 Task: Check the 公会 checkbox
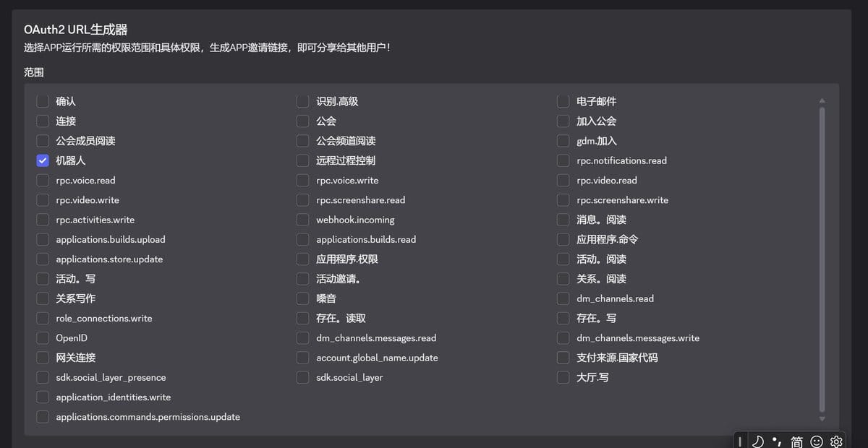coord(303,121)
